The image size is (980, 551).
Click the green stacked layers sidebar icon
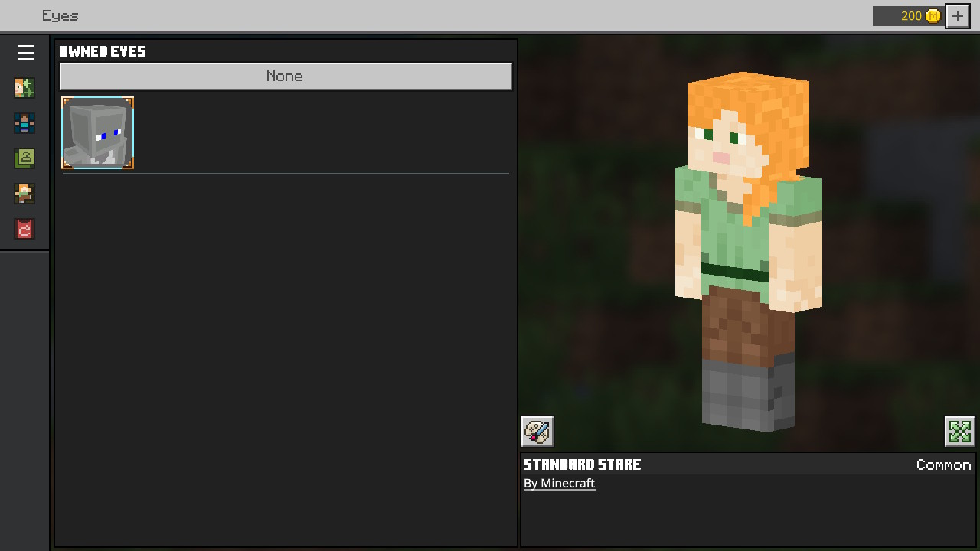pyautogui.click(x=24, y=158)
